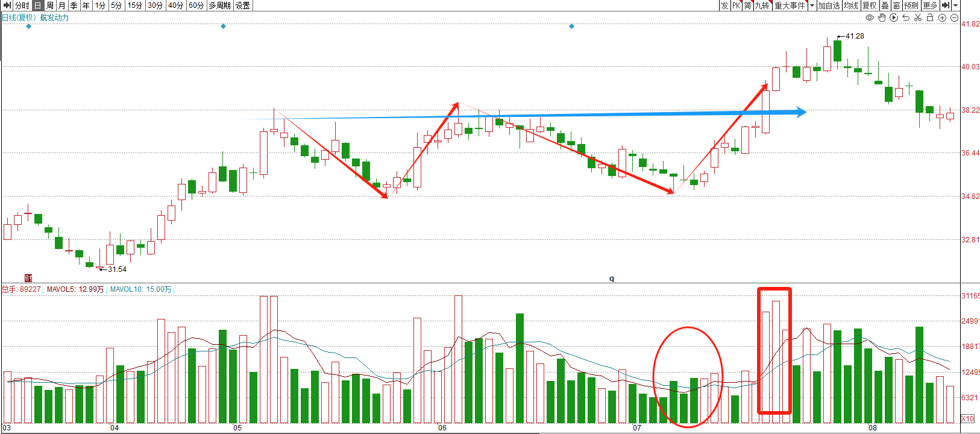Click the 财 financial marker on chart
The width and height of the screenshot is (980, 434).
point(28,278)
